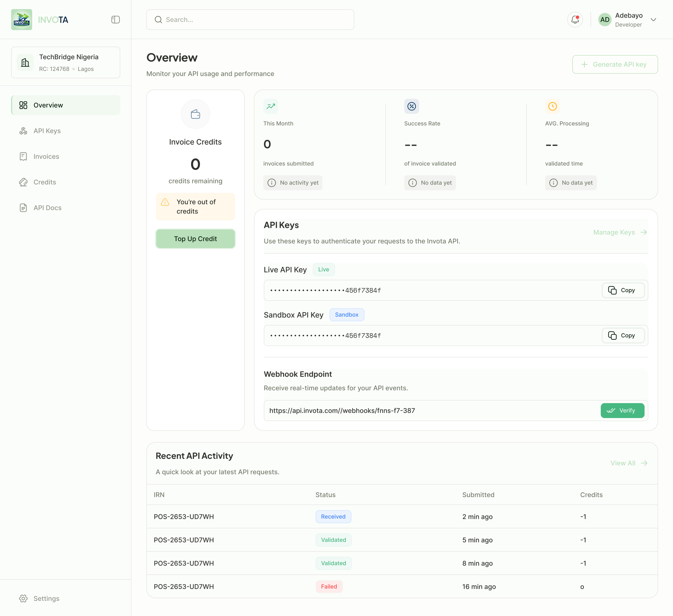Click Generate API key button
The width and height of the screenshot is (673, 616).
[x=615, y=65]
